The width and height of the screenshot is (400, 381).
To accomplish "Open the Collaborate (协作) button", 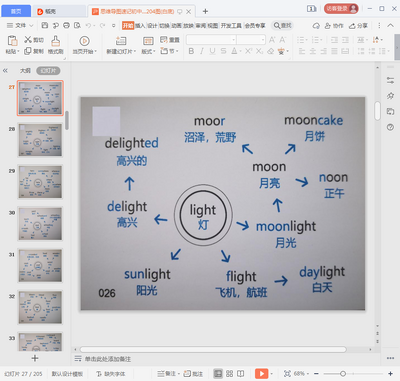I will point(334,26).
